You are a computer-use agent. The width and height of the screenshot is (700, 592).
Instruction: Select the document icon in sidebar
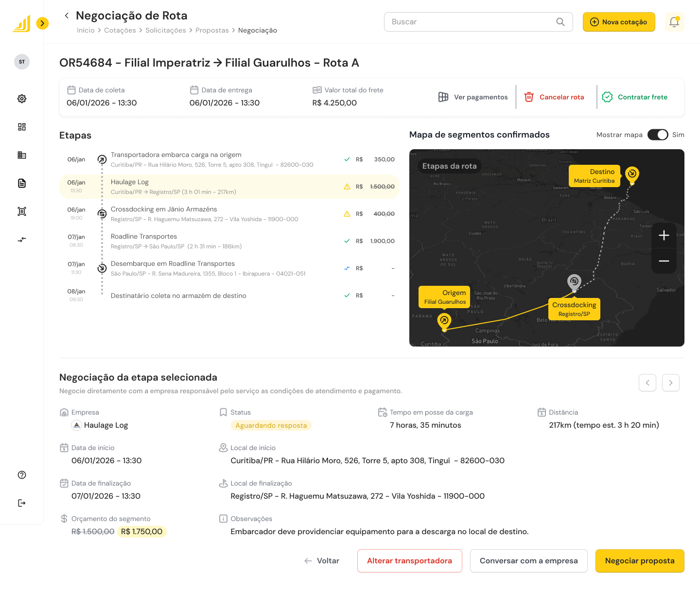tap(22, 183)
